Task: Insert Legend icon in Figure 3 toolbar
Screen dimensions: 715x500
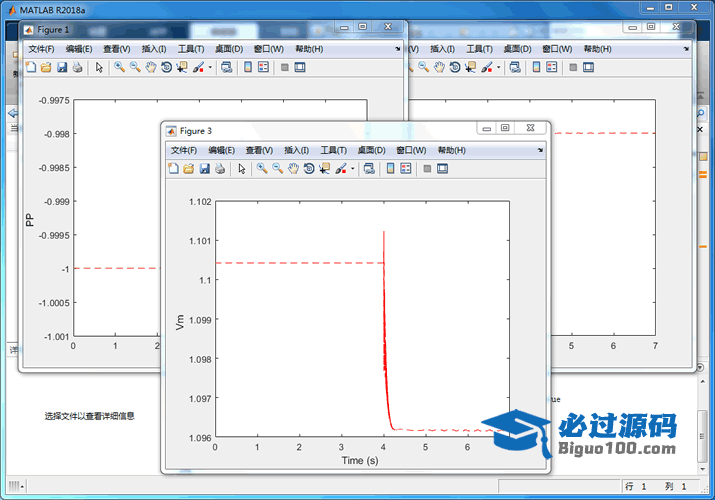Action: pyautogui.click(x=406, y=169)
